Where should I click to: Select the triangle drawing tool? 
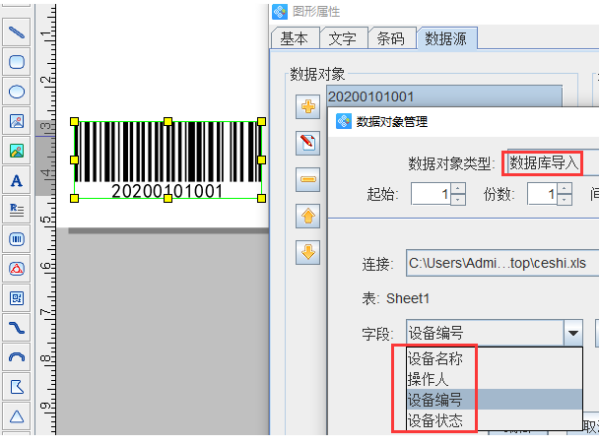16,416
